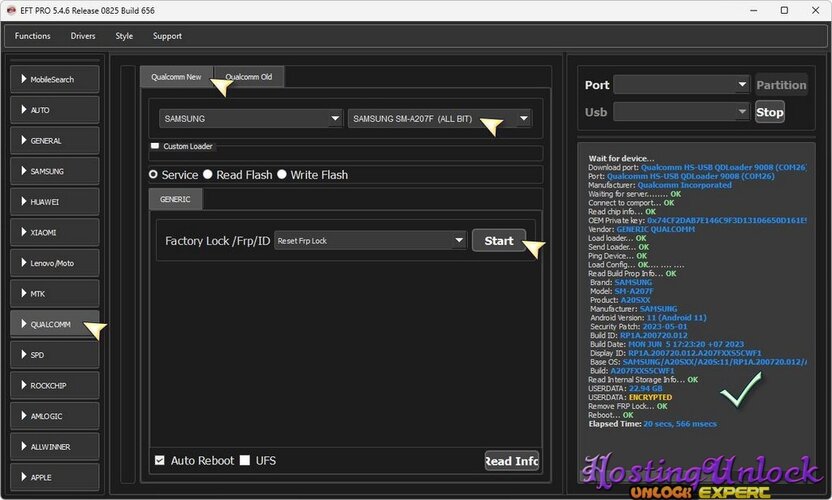This screenshot has height=500, width=832.
Task: Open the Style menu
Action: pos(124,36)
